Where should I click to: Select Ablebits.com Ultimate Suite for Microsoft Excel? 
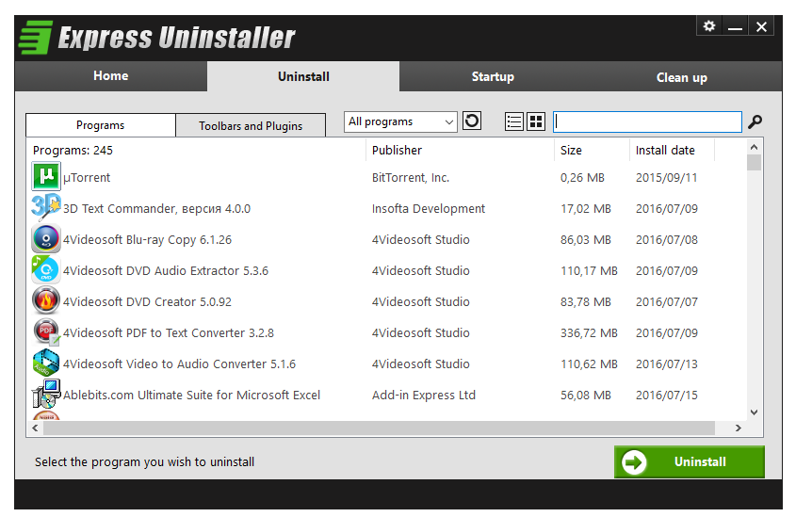(x=191, y=395)
